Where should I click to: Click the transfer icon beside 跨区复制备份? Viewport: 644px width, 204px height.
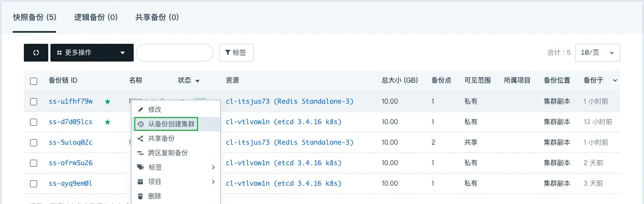140,152
